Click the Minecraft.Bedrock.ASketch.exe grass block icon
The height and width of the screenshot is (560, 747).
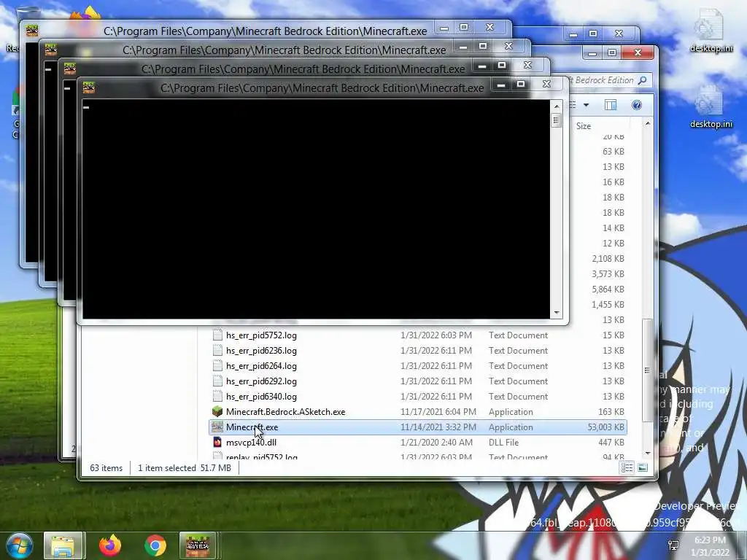pos(217,411)
